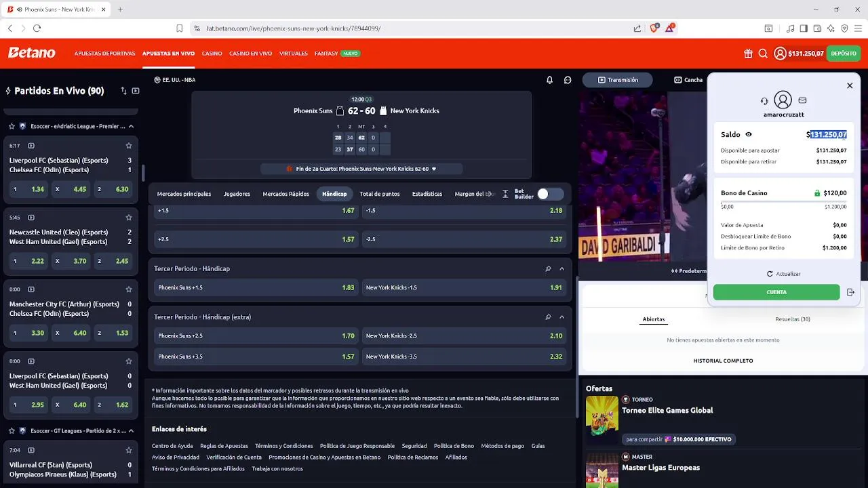Screen dimensions: 868x488
Task: Collapse Tercer Periodo - Hándicap (extra) section
Action: pos(561,317)
